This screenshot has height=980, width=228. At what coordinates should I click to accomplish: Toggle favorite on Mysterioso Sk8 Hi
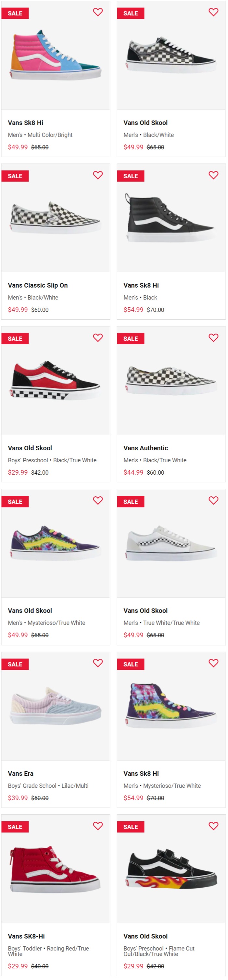point(213,663)
